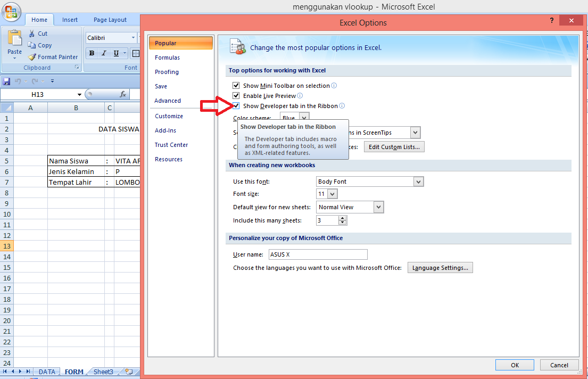This screenshot has width=588, height=379.
Task: Expand the Name Box dropdown arrow
Action: coord(79,95)
